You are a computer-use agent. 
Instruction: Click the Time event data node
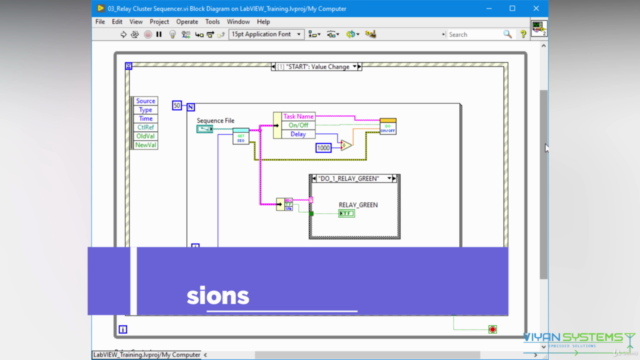pyautogui.click(x=146, y=118)
